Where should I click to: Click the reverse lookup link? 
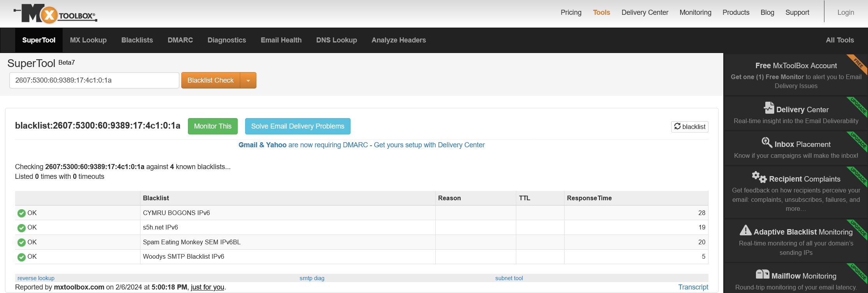[36, 278]
